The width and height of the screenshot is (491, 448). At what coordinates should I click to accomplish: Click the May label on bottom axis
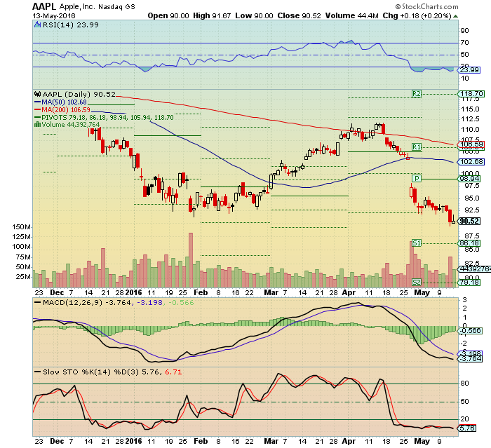click(422, 441)
